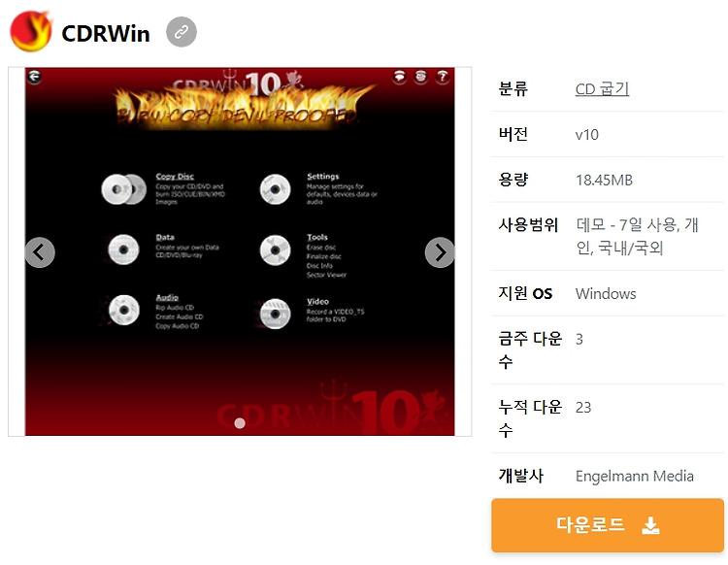Click the help question mark icon

pos(443,77)
